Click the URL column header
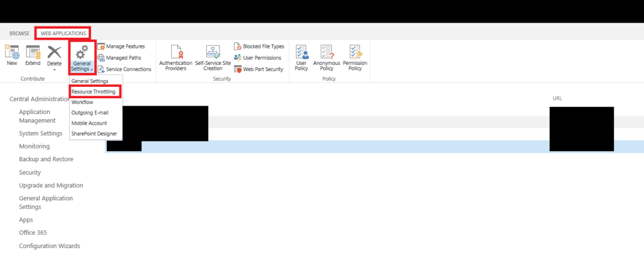The width and height of the screenshot is (644, 260). [557, 99]
